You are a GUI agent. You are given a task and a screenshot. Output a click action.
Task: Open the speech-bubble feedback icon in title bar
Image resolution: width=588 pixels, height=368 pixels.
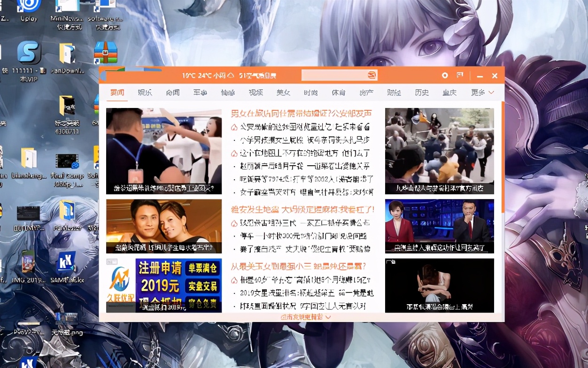pyautogui.click(x=459, y=76)
